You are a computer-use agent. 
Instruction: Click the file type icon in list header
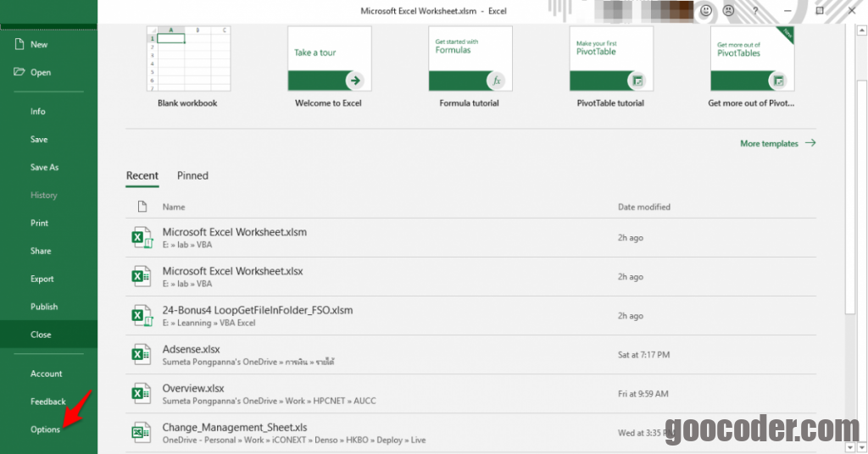[142, 207]
